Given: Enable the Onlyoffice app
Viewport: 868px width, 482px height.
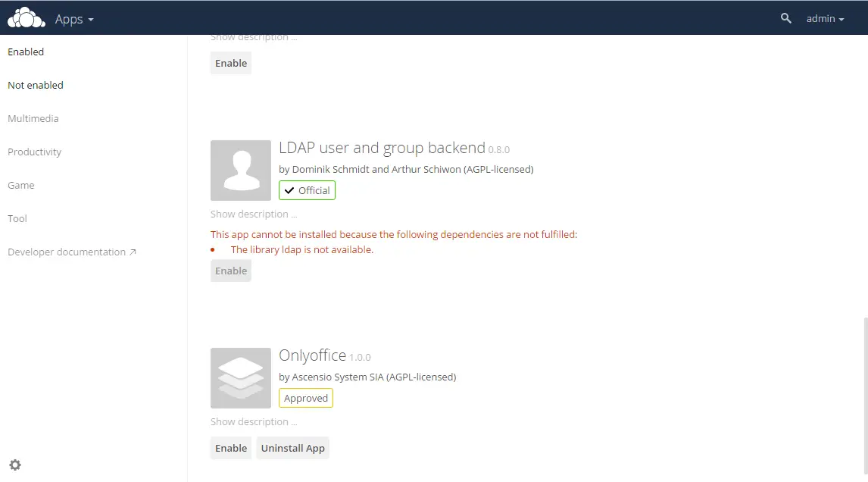Looking at the screenshot, I should point(231,448).
